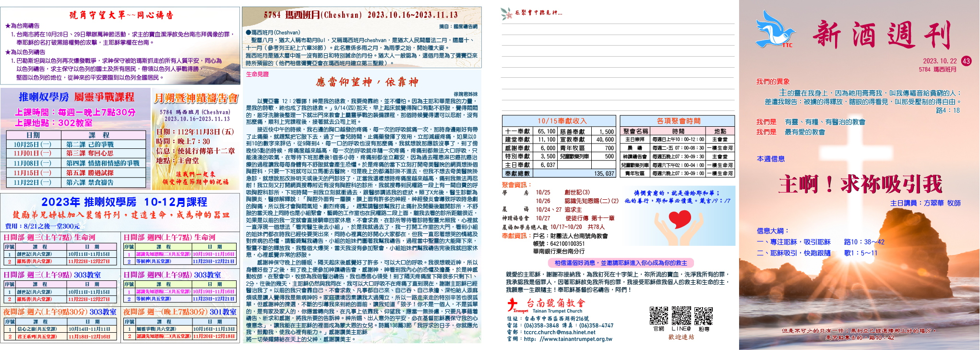This screenshot has height=350, width=980.
Task: Click the 日間部 週三(上午7點) 生命河 heading
Action: pos(50,237)
